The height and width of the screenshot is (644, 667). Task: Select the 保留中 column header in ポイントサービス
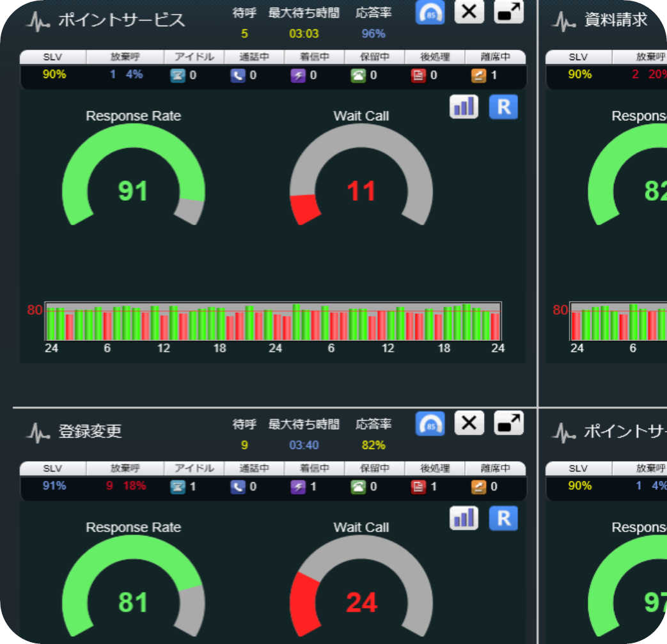pos(374,57)
